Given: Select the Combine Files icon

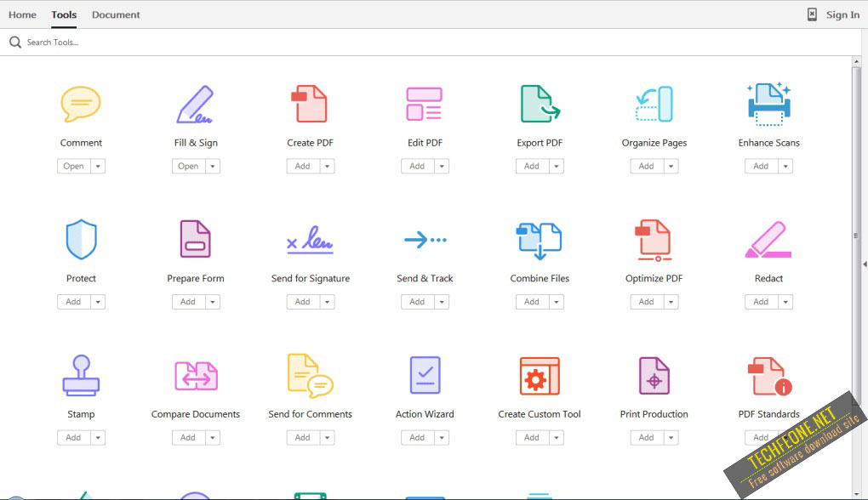Looking at the screenshot, I should (x=540, y=241).
